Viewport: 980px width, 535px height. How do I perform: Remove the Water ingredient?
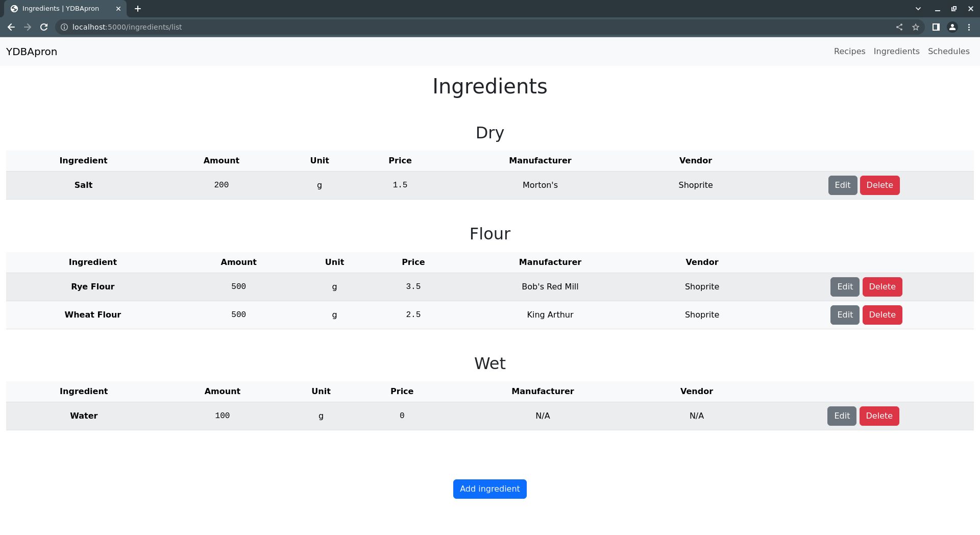(879, 416)
